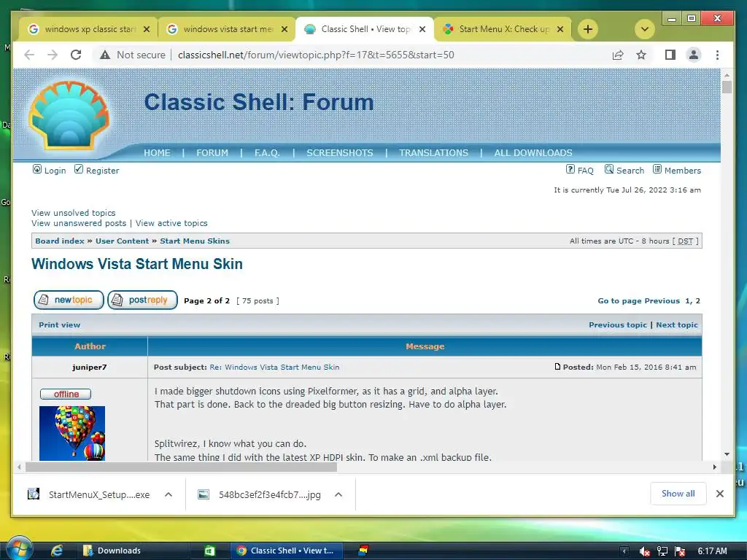Click the Search magnifier icon
Viewport: 747px width, 560px height.
[609, 169]
